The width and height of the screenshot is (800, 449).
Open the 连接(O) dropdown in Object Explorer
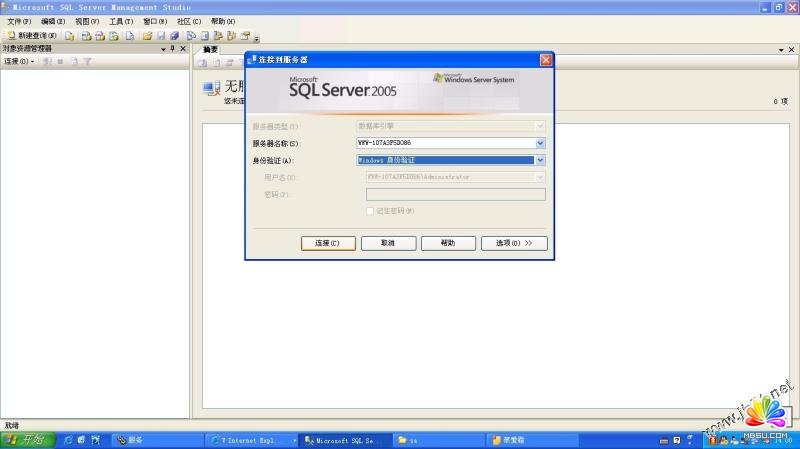[19, 61]
